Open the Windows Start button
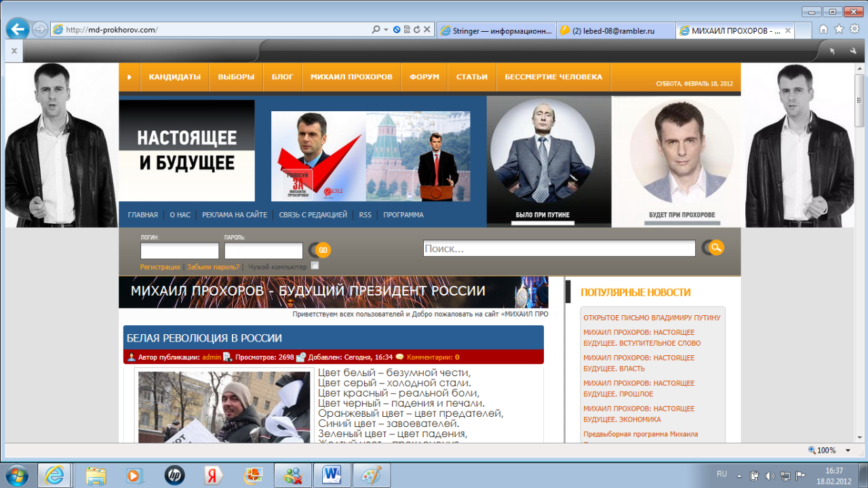 coord(16,474)
